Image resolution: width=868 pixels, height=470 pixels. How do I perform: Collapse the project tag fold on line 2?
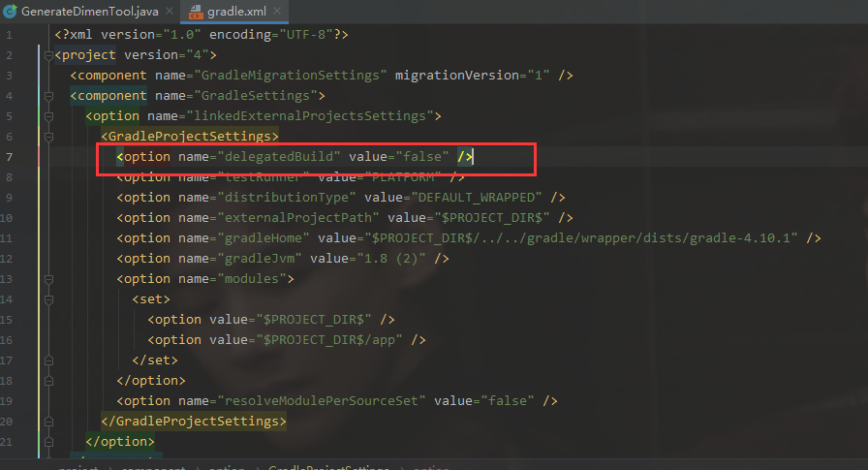48,55
